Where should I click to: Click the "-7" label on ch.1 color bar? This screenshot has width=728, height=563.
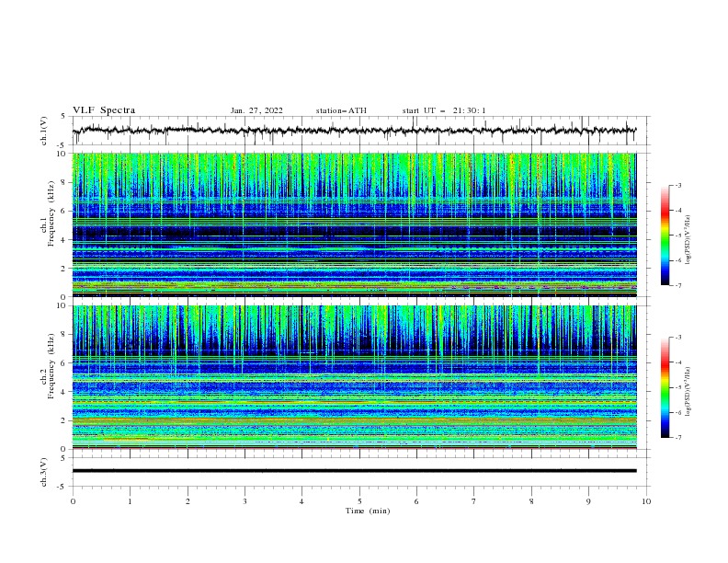tap(677, 286)
